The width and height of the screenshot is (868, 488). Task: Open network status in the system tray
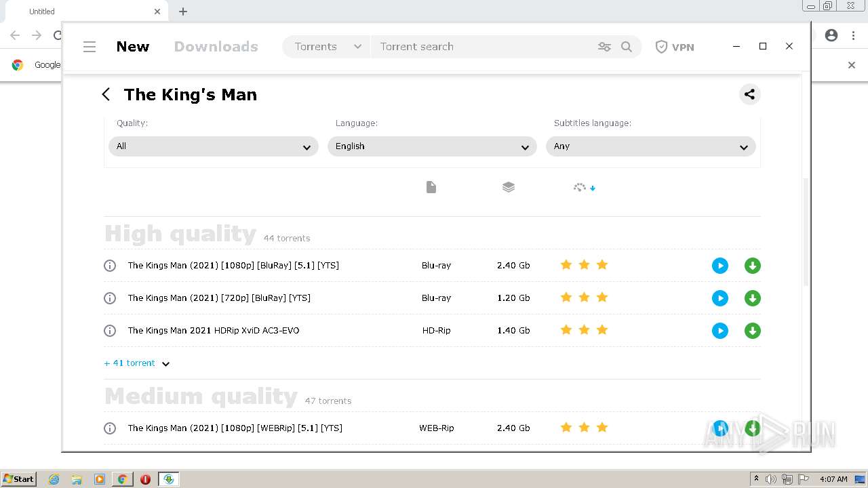(x=787, y=479)
